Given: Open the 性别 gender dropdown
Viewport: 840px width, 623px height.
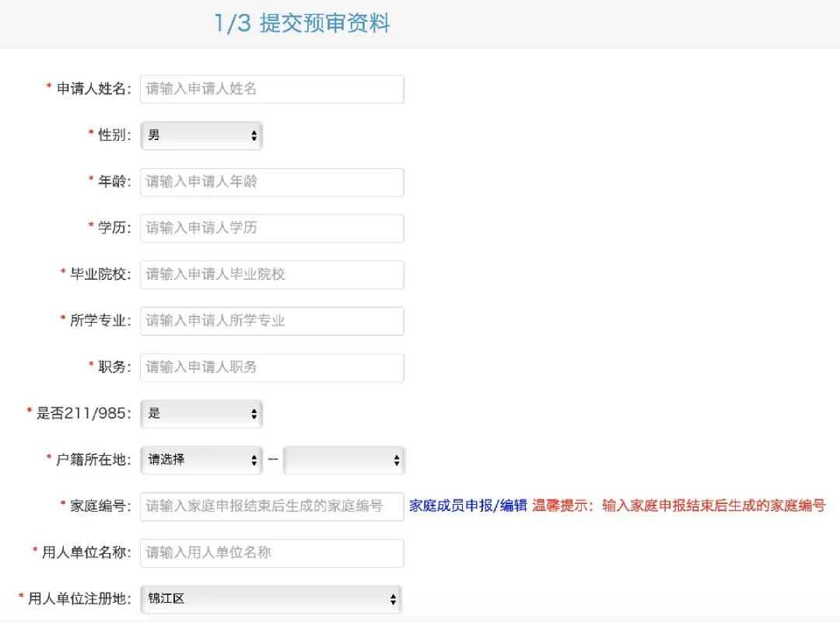Looking at the screenshot, I should coord(201,135).
